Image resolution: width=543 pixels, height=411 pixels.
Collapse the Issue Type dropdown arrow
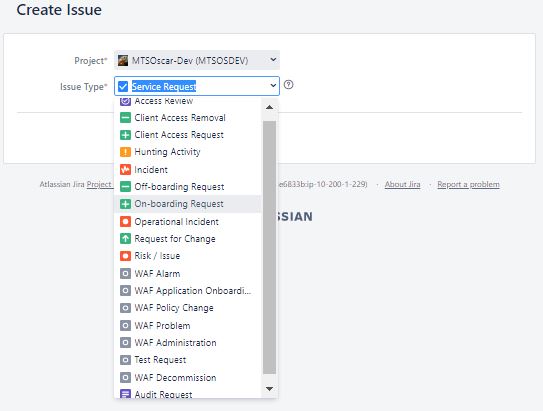[x=273, y=86]
